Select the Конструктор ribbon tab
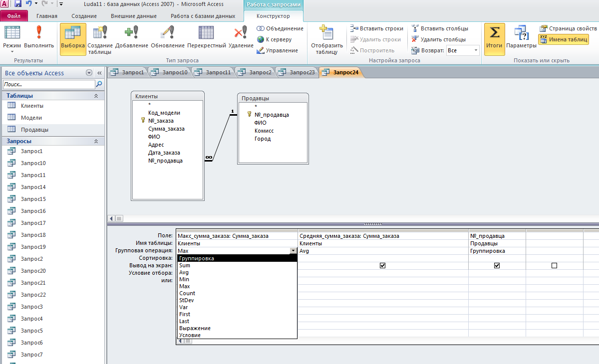599x364 pixels. 273,16
